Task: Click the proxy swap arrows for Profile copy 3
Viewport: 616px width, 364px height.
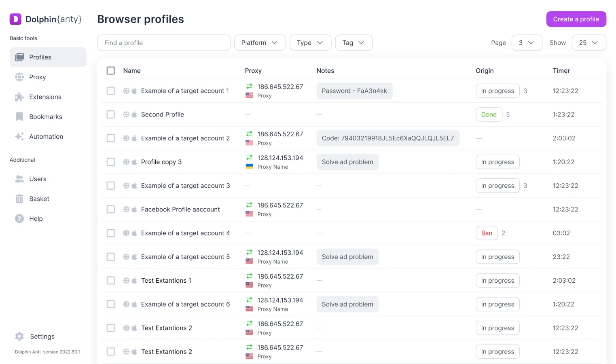Action: tap(249, 158)
